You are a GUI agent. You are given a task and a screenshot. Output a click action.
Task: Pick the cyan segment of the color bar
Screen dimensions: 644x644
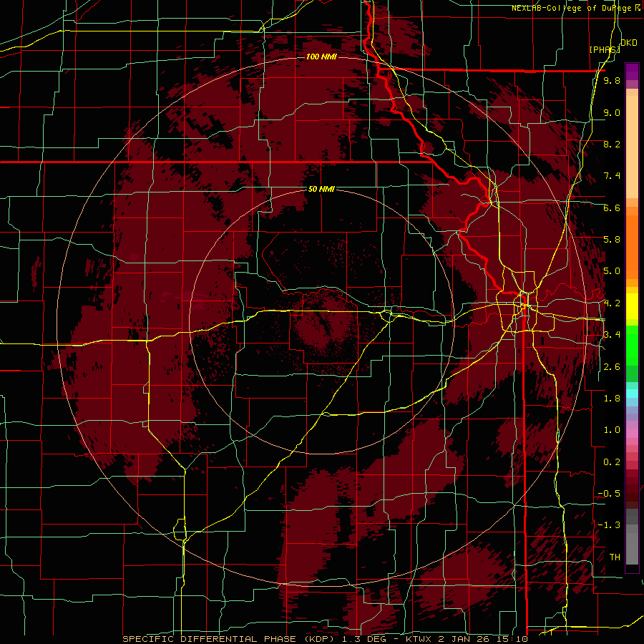pyautogui.click(x=632, y=394)
